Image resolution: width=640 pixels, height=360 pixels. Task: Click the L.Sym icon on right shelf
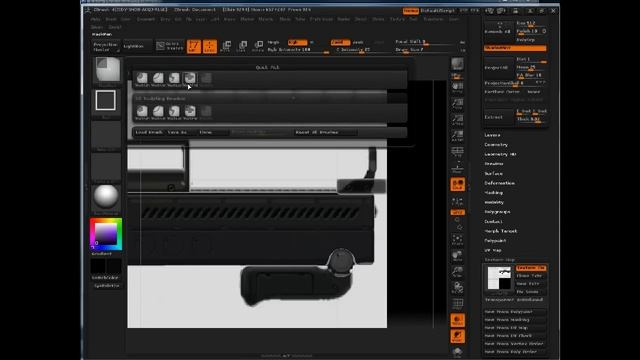(457, 201)
